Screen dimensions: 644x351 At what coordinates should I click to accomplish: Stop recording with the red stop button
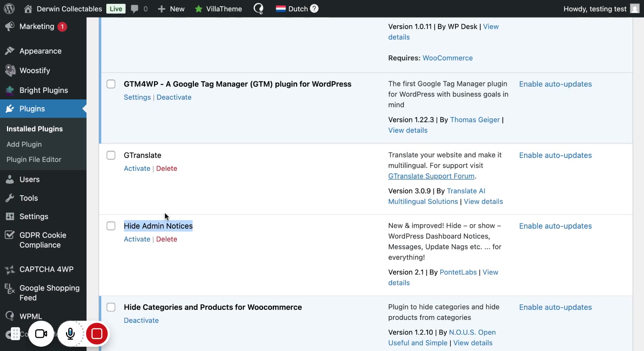[x=97, y=334]
